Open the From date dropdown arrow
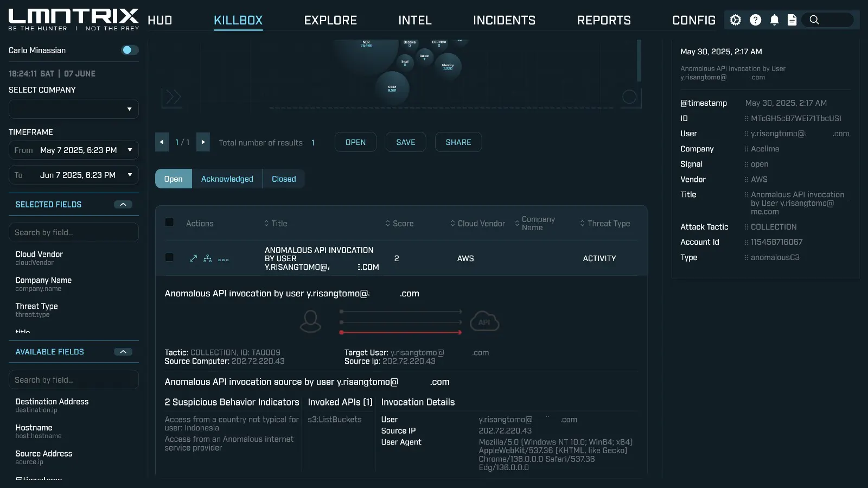 click(x=130, y=150)
